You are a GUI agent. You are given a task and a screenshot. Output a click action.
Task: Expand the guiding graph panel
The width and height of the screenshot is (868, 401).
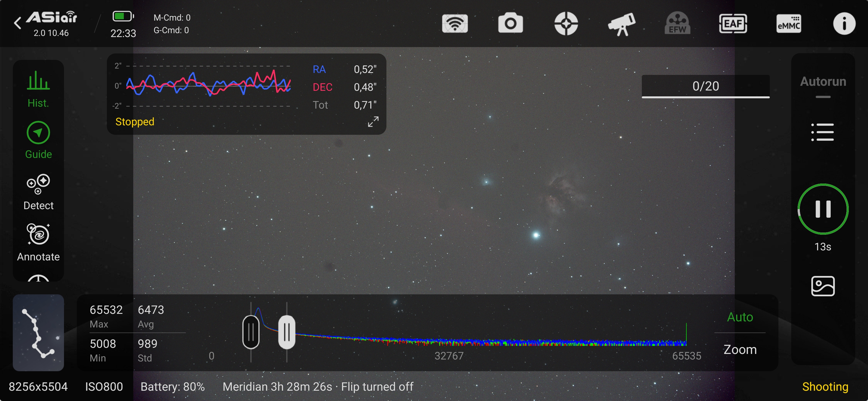click(x=373, y=122)
